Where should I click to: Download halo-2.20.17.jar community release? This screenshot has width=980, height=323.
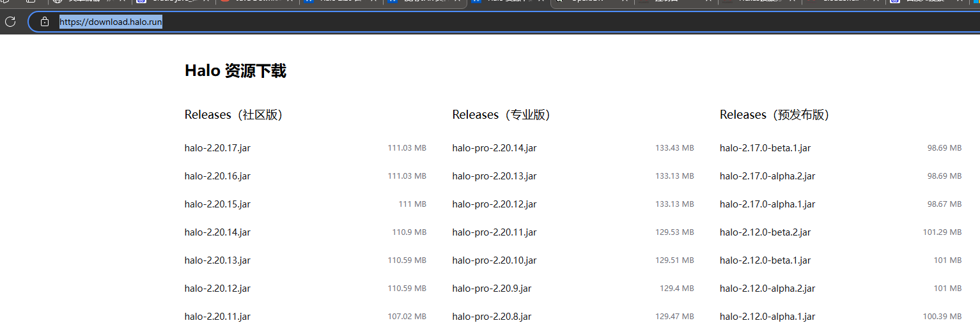coord(217,148)
